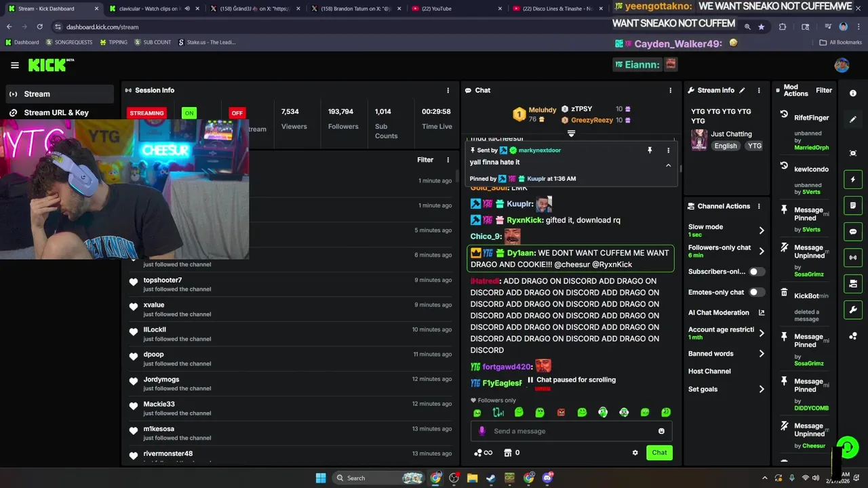Open the hamburger menu beside the Kick logo

pyautogui.click(x=15, y=65)
